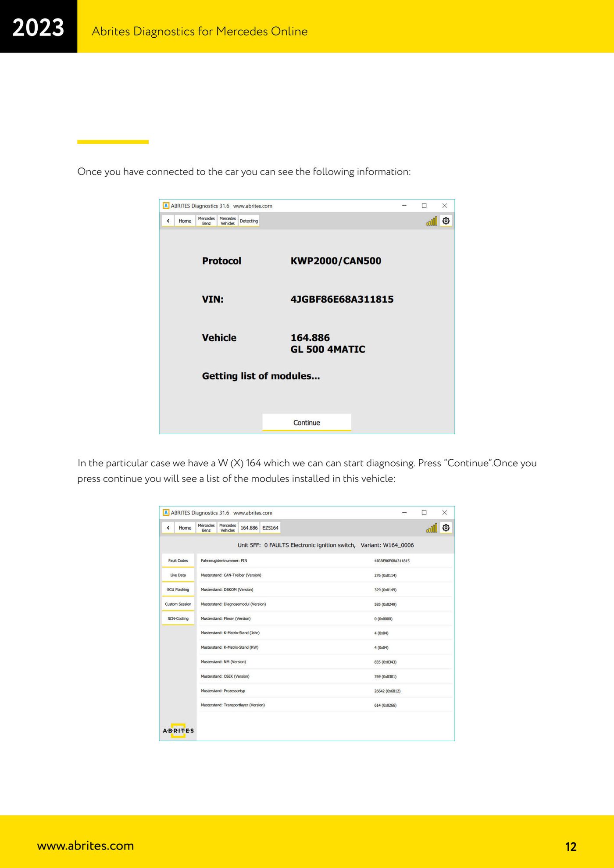Click the back arrow in lower Abrites window
The width and height of the screenshot is (614, 868).
(x=168, y=528)
